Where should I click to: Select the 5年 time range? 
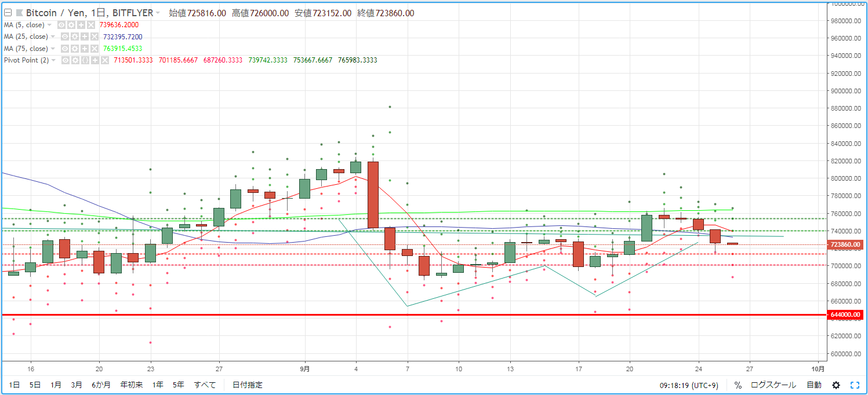pyautogui.click(x=179, y=385)
